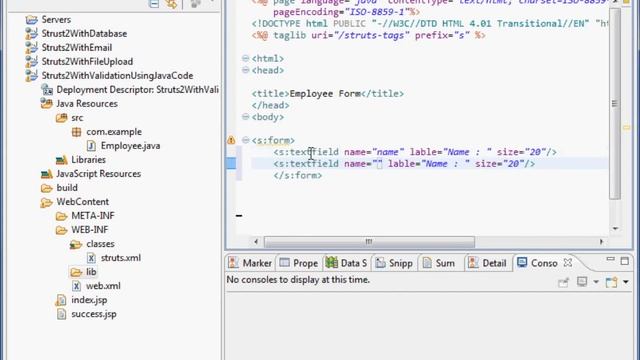
Task: Select the lib folder
Action: (x=91, y=272)
